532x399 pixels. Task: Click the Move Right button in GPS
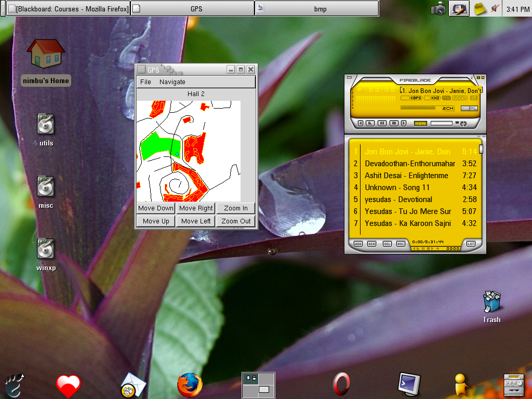click(x=196, y=208)
